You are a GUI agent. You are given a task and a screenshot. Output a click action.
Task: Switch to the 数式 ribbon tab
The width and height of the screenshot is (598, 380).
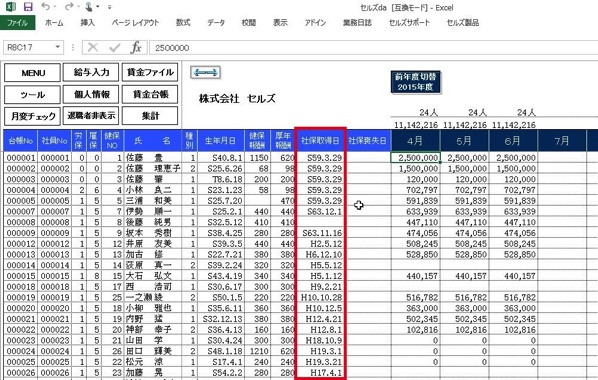point(183,23)
